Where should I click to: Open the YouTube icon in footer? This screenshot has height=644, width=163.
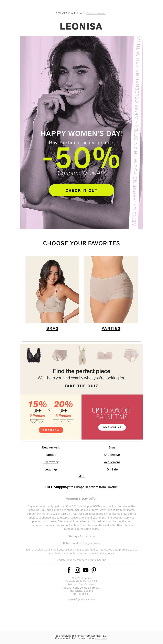(86, 570)
